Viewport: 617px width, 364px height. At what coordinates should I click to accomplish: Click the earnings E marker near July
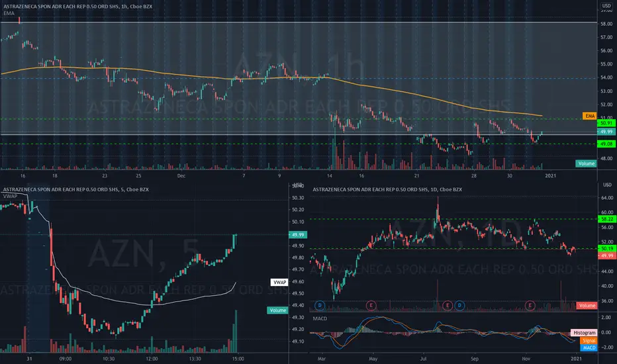pyautogui.click(x=447, y=305)
